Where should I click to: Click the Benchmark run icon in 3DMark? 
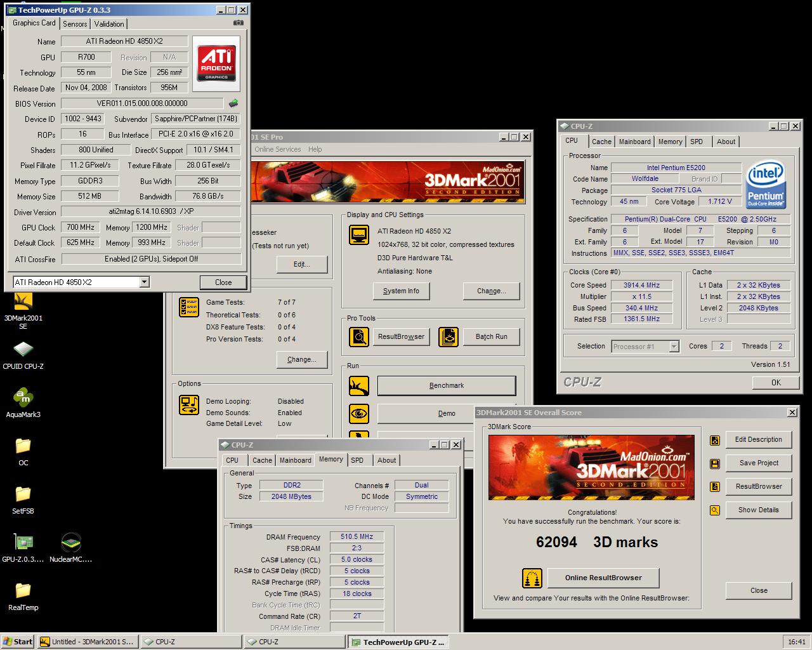(359, 385)
